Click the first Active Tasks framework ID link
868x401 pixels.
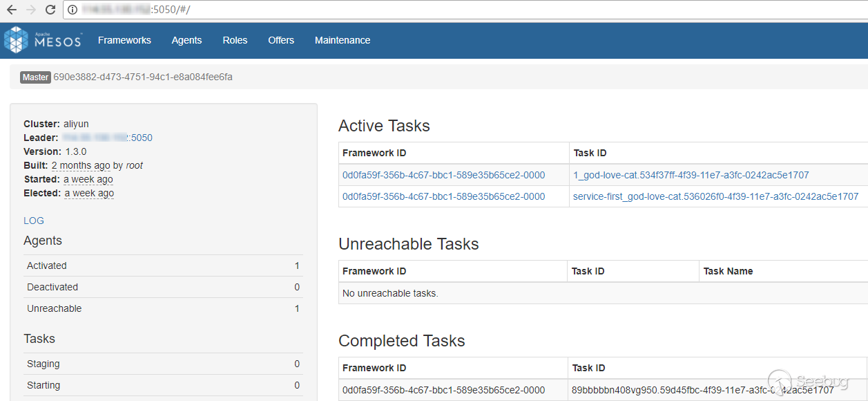[x=443, y=175]
